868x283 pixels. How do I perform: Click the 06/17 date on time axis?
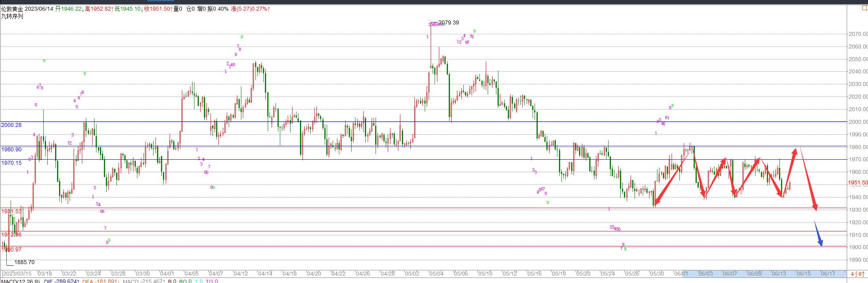pyautogui.click(x=827, y=274)
